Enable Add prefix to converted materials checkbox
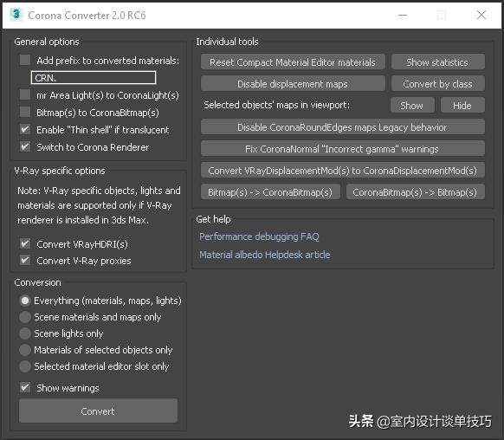The image size is (504, 440). pos(25,60)
